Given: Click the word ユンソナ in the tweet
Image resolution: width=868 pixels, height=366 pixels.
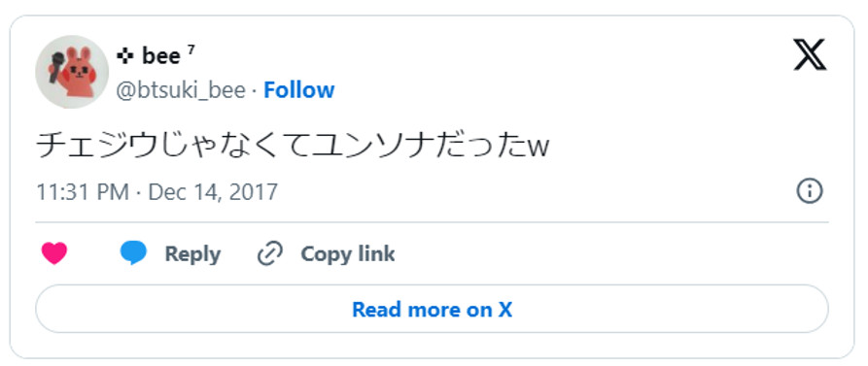Looking at the screenshot, I should [x=365, y=147].
